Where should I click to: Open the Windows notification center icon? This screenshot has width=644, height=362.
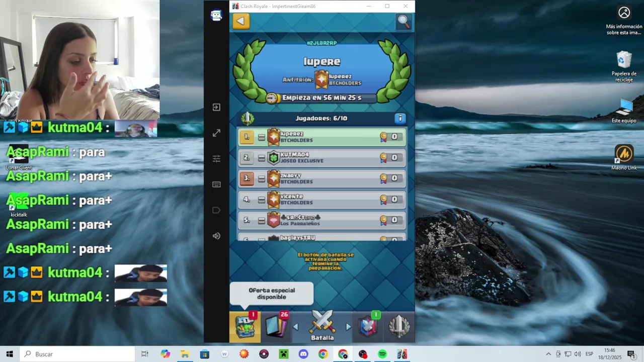pos(631,354)
